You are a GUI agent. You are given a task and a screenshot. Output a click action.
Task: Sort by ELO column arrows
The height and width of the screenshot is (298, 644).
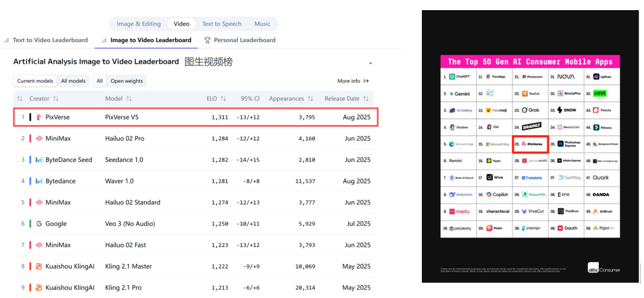223,99
